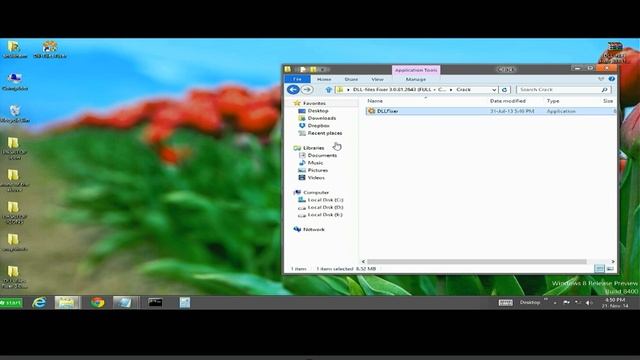
Task: Open the command prompt taskbar icon
Action: (155, 302)
